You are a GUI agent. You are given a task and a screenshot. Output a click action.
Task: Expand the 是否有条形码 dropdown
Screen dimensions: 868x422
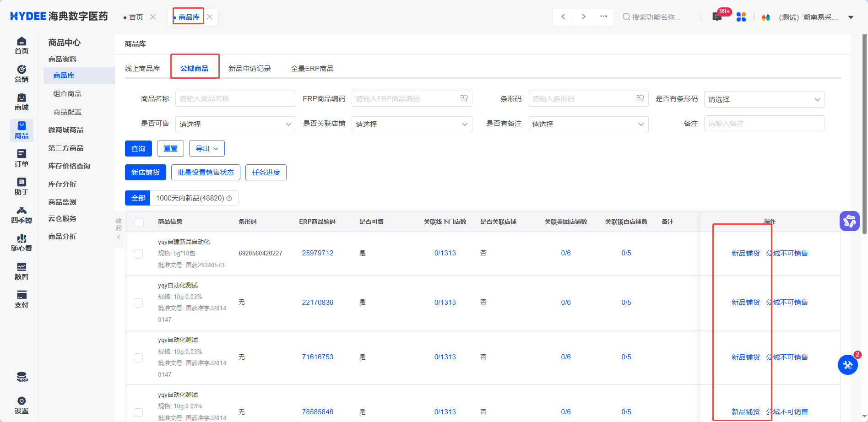[764, 99]
